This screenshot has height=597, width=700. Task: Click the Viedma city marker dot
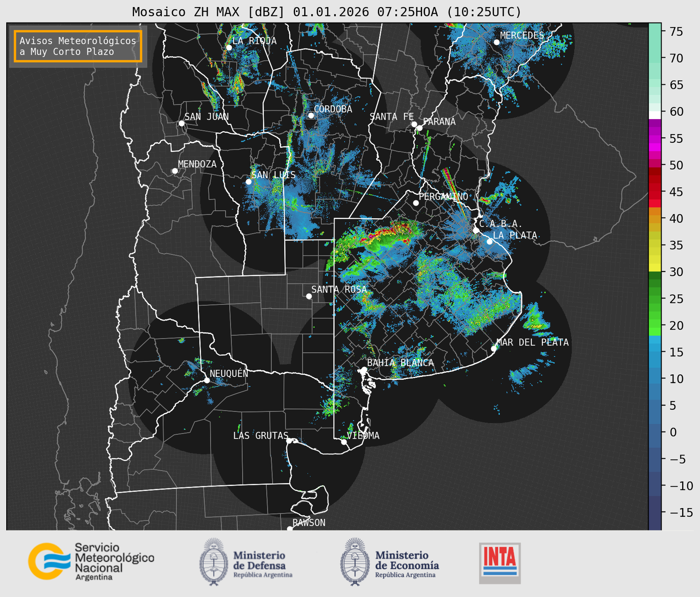pyautogui.click(x=344, y=442)
